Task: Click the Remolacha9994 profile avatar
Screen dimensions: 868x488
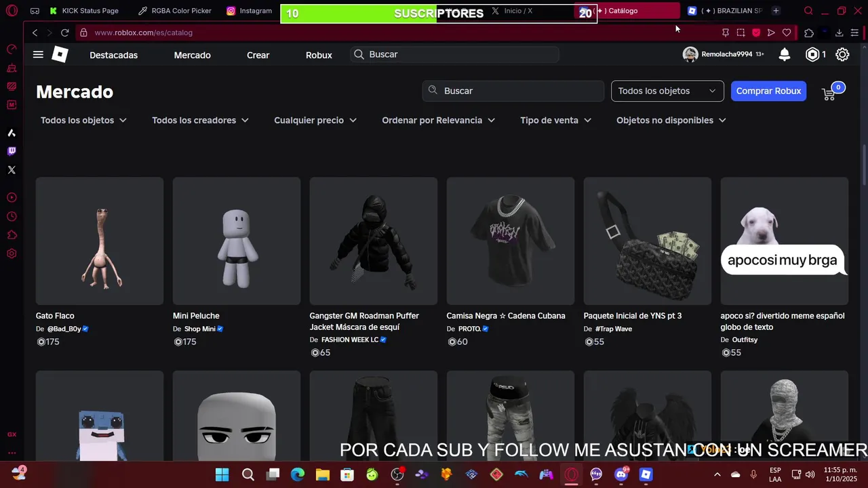Action: (x=690, y=55)
